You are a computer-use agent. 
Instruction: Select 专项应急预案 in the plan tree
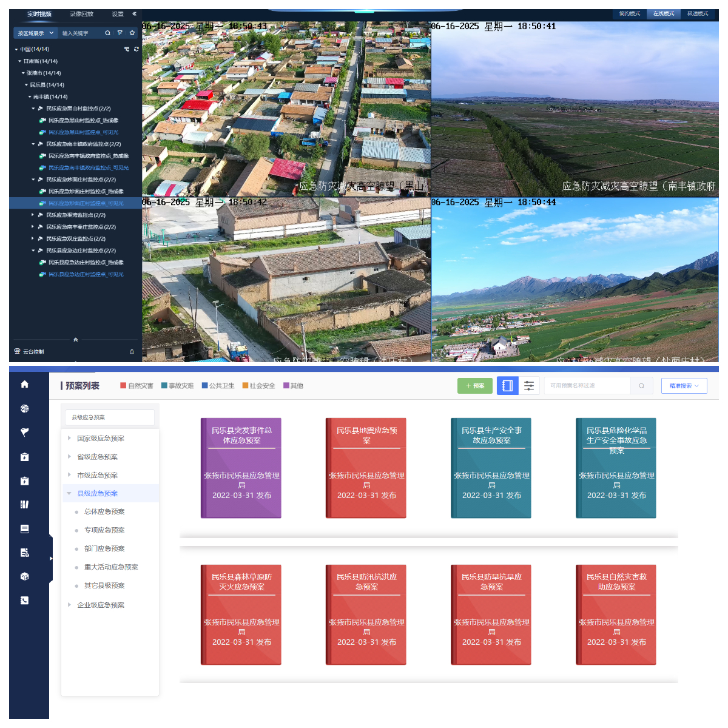click(104, 530)
